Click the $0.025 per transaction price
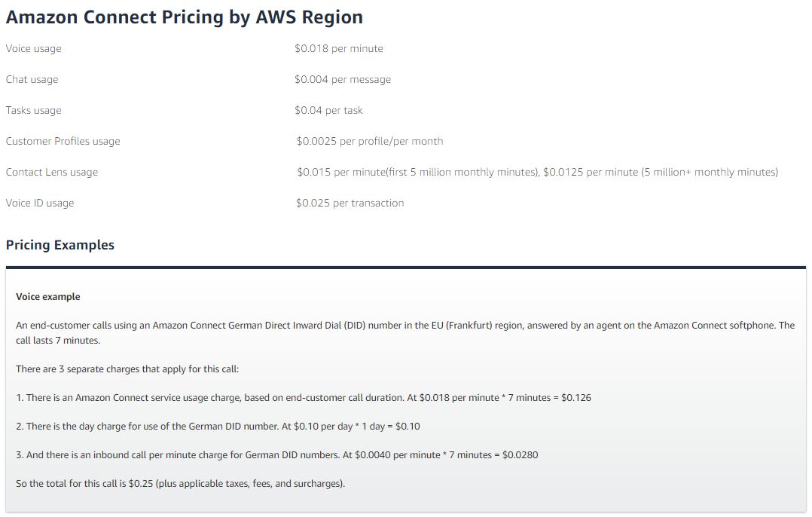The image size is (812, 517). click(350, 203)
